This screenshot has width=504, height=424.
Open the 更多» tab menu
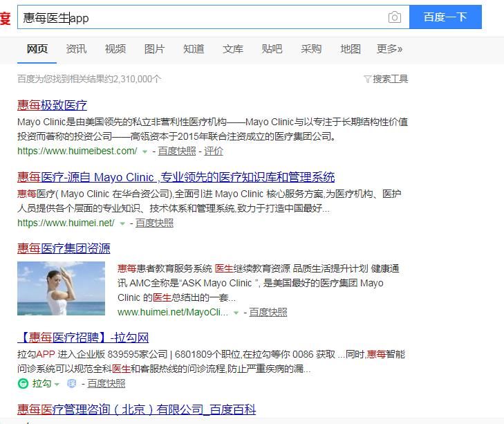(x=389, y=49)
